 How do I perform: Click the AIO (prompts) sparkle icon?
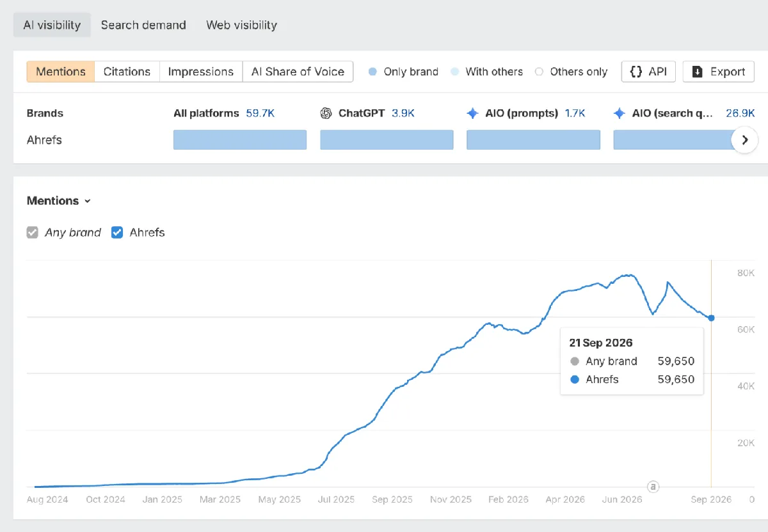click(473, 113)
